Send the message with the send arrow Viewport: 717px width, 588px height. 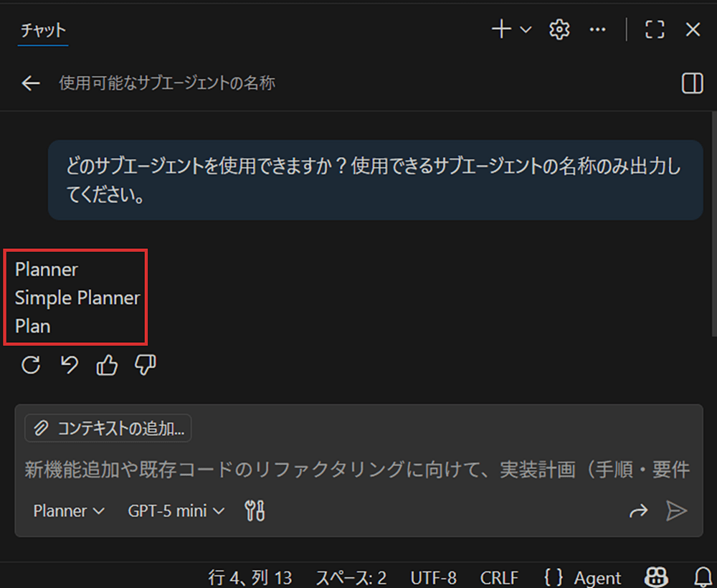pyautogui.click(x=677, y=511)
